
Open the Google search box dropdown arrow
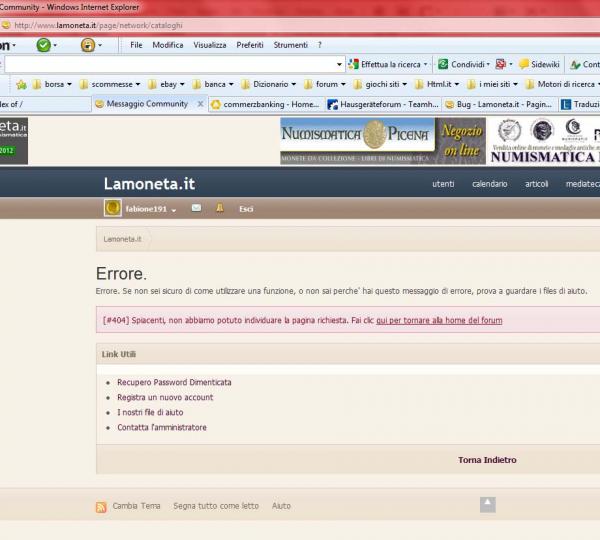click(x=340, y=64)
